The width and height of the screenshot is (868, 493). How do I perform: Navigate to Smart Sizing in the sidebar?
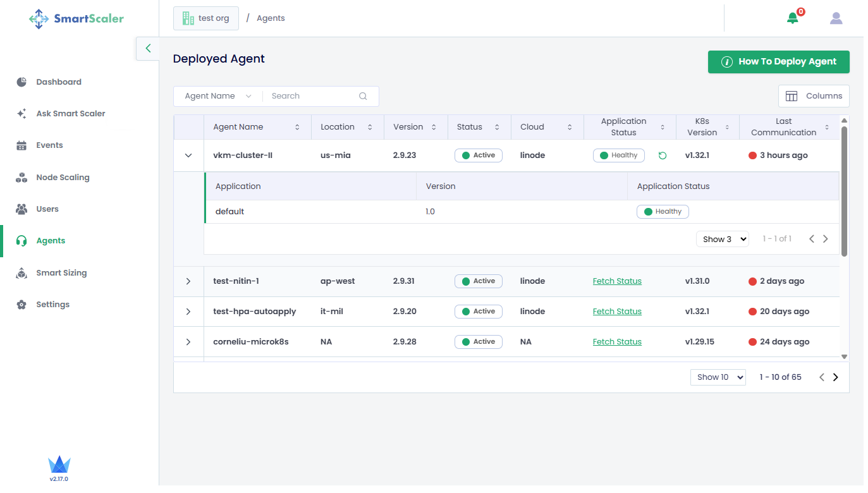point(61,273)
